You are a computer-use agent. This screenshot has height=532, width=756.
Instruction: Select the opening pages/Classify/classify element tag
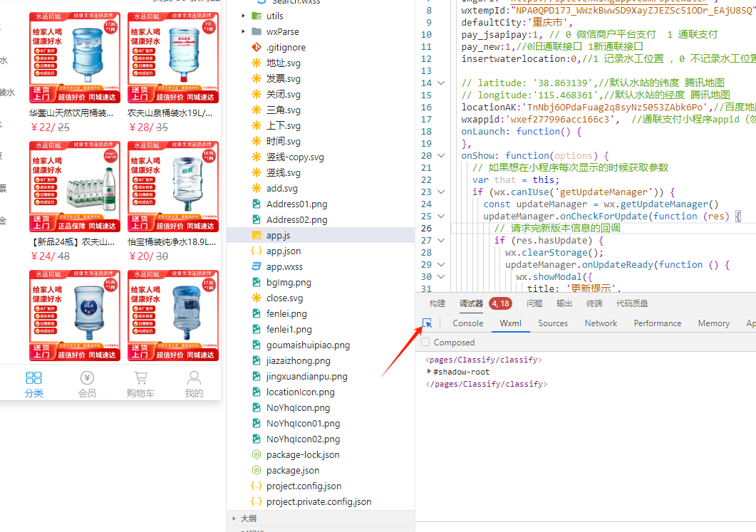pyautogui.click(x=484, y=360)
